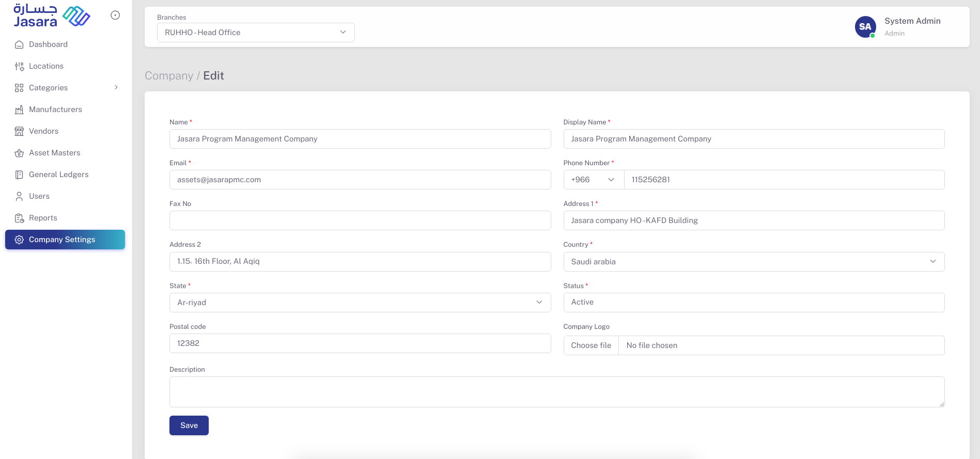Click the Dashboard home icon in sidebar
Image resolution: width=980 pixels, height=459 pixels.
pos(19,44)
